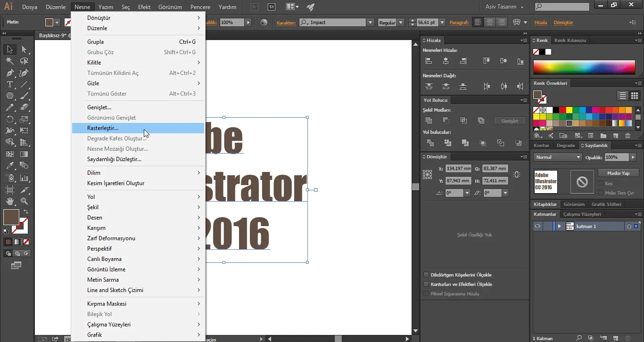The width and height of the screenshot is (644, 342).
Task: Select the Paintbrush tool
Action: [24, 96]
